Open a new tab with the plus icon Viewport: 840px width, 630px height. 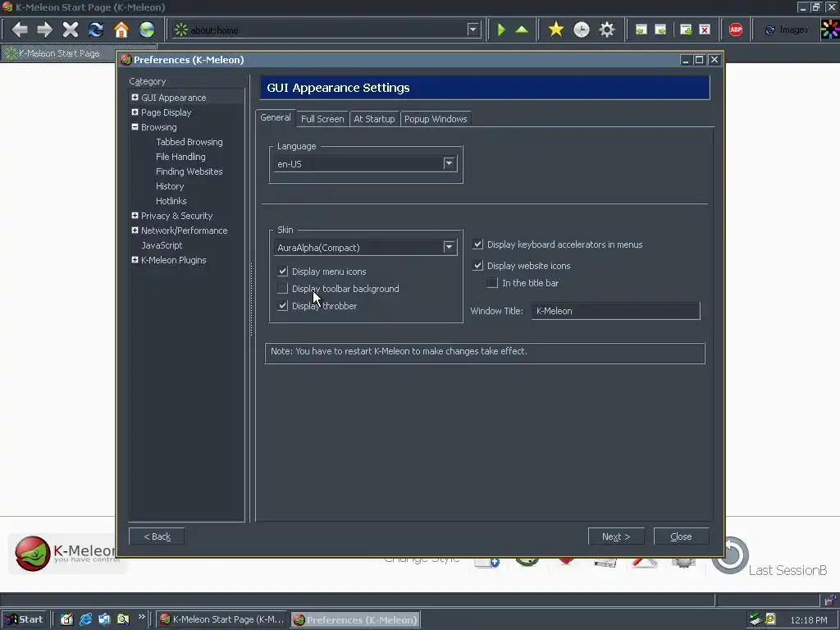pos(686,30)
